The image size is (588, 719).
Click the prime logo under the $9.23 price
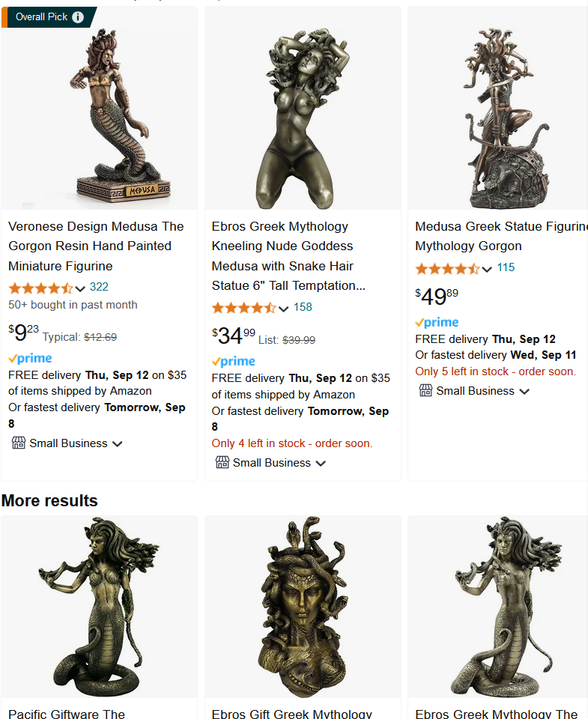(30, 358)
